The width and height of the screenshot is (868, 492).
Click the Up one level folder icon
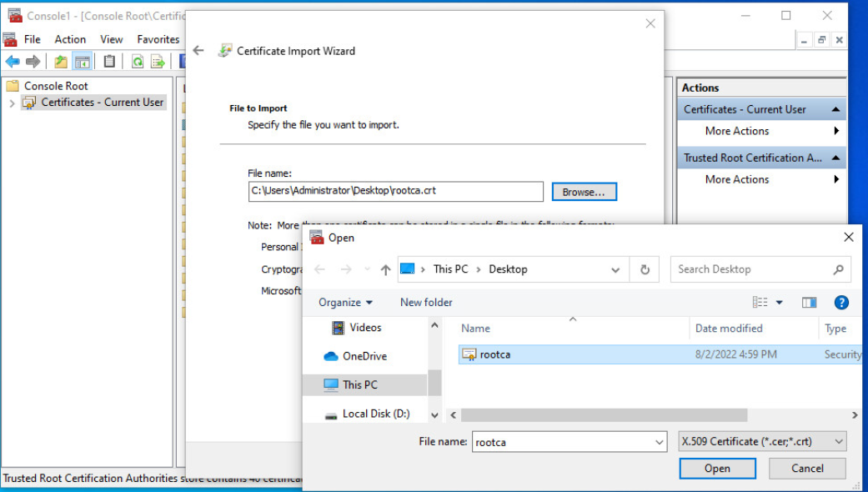tap(61, 62)
